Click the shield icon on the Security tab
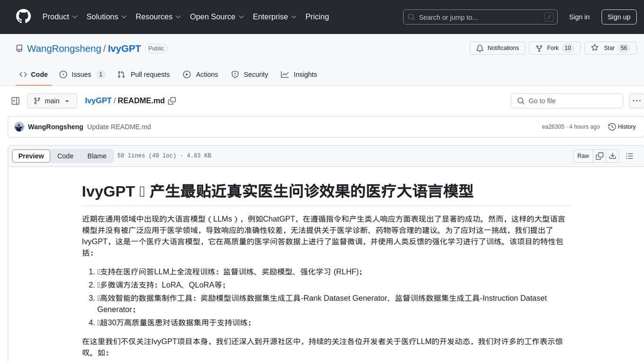 pos(235,74)
